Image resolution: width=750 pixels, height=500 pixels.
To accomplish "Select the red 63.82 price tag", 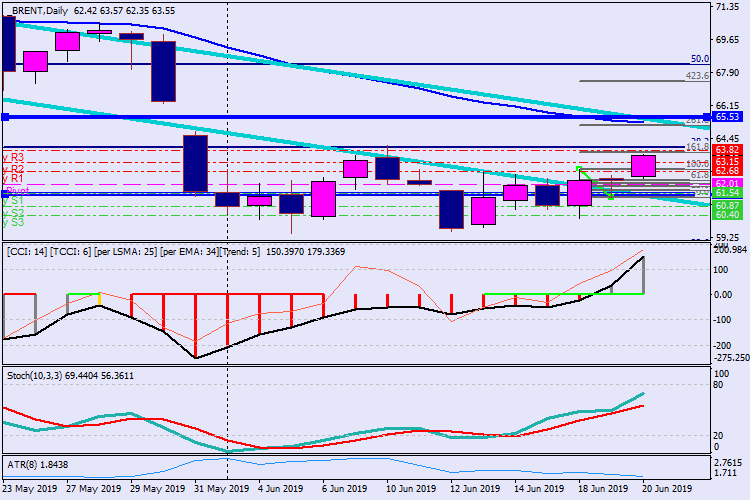I will pos(727,150).
